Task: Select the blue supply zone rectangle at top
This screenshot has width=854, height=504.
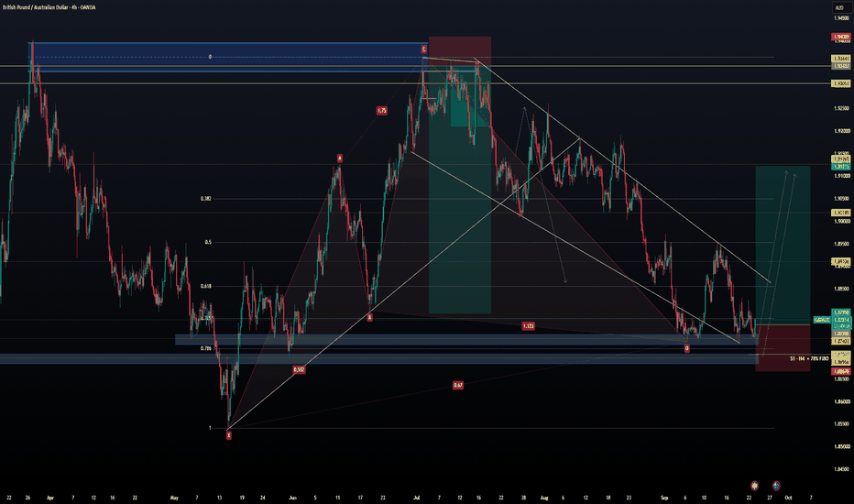Action: [227, 57]
